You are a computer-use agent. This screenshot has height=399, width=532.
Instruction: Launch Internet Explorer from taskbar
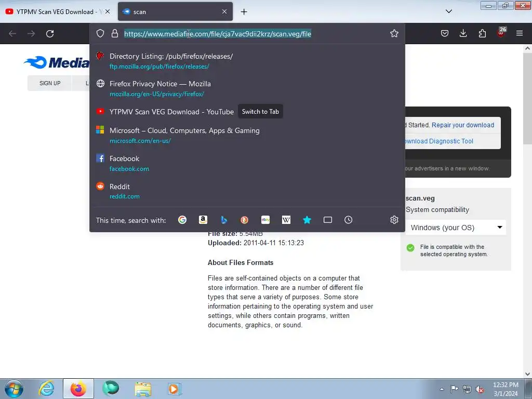[x=46, y=389]
